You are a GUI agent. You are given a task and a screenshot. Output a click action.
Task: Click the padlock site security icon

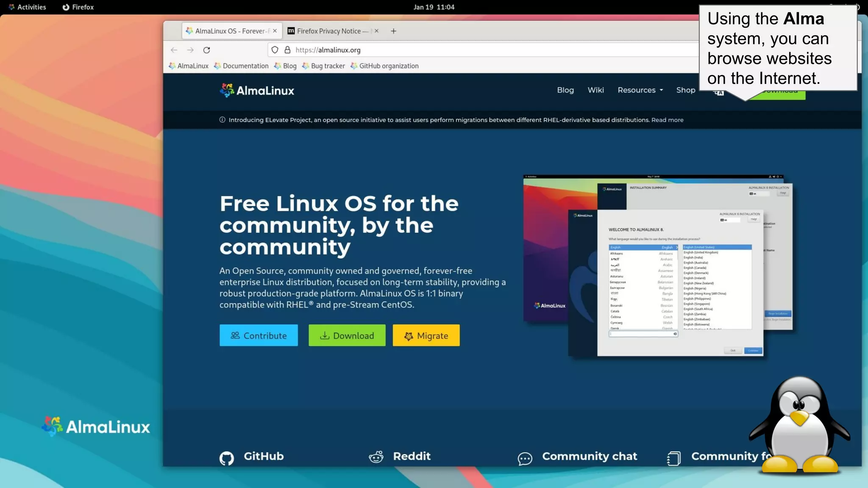tap(287, 50)
